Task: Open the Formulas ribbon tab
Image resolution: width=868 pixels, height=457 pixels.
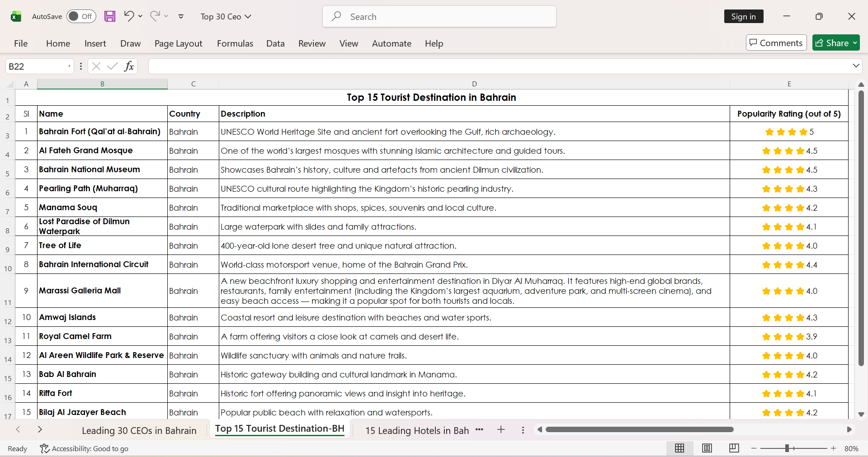Action: [x=235, y=43]
